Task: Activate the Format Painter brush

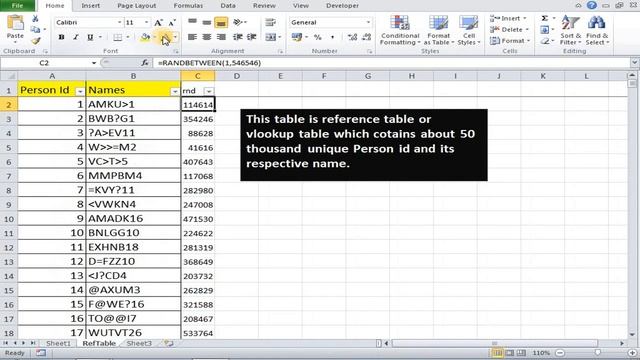Action: [x=36, y=40]
